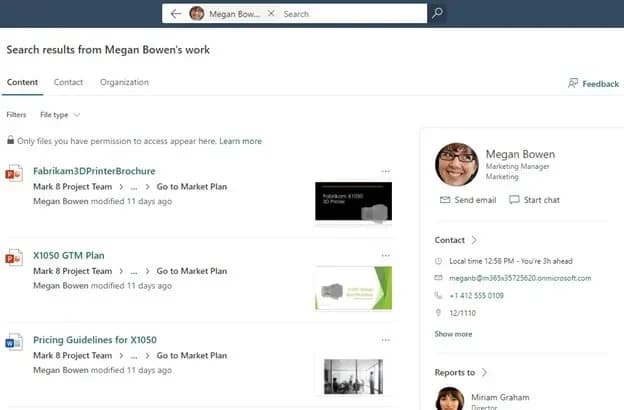Click the magnifier search button
The image size is (624, 410).
pos(437,14)
